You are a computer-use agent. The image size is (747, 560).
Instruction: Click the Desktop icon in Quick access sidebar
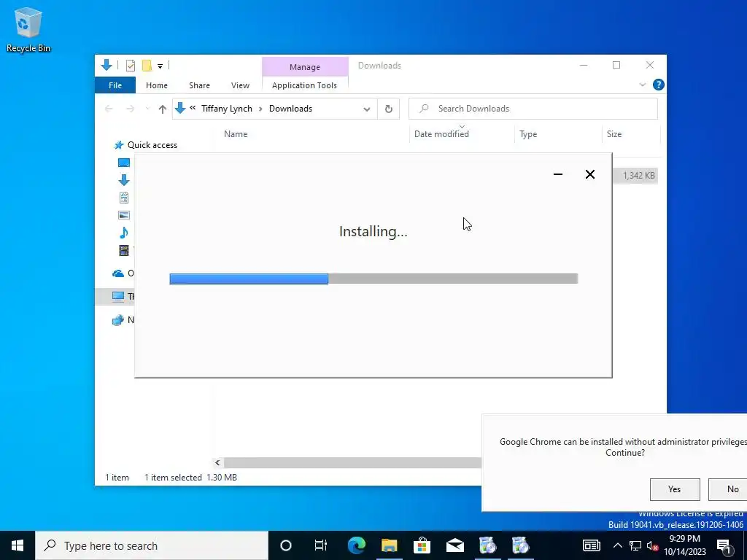pyautogui.click(x=124, y=163)
